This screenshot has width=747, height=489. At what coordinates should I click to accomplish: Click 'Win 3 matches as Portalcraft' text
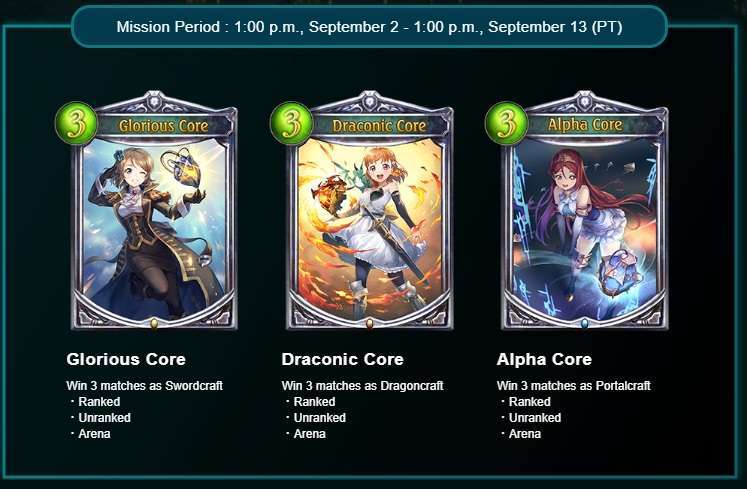pyautogui.click(x=574, y=386)
